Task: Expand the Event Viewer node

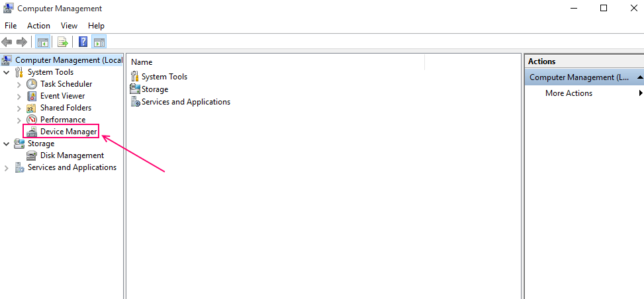Action: [19, 97]
